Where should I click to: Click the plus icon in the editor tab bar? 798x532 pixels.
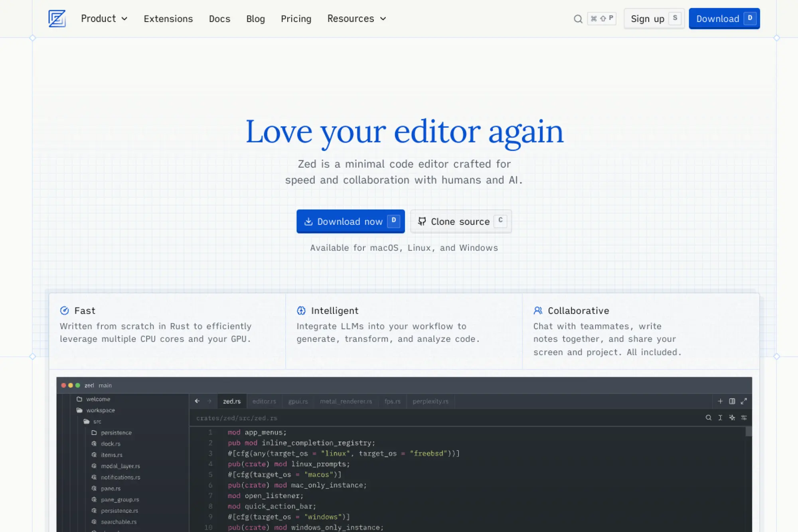click(x=720, y=401)
